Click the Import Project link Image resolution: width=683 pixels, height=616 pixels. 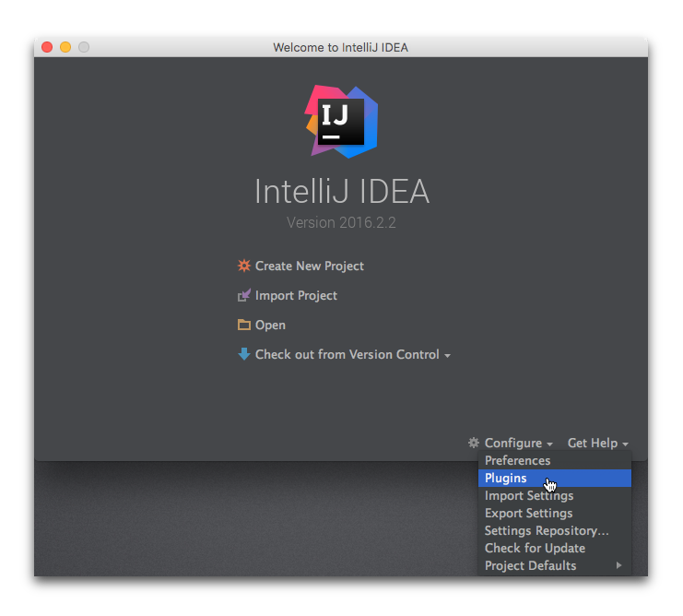tap(296, 296)
